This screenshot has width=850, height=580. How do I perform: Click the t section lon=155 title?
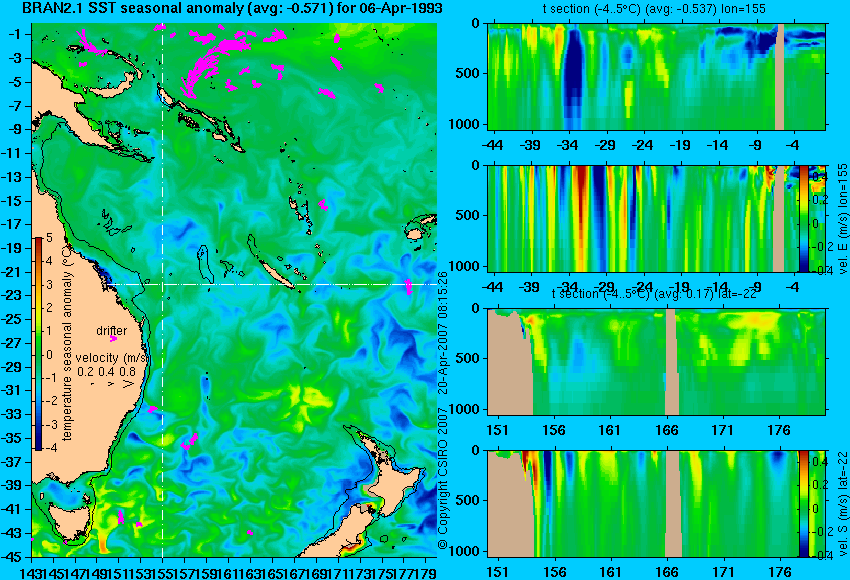point(654,9)
